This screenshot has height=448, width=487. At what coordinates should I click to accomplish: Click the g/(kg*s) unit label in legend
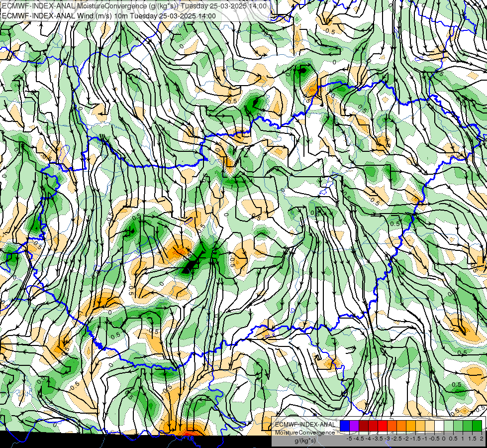305,441
